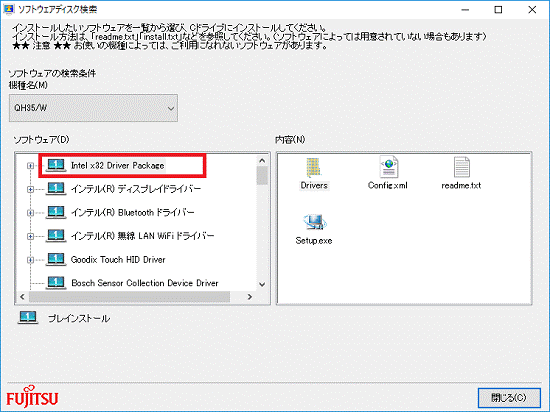Expand the インテル(R) 無線 LAN WiFi ドライバー node
This screenshot has height=412, width=550.
click(31, 236)
